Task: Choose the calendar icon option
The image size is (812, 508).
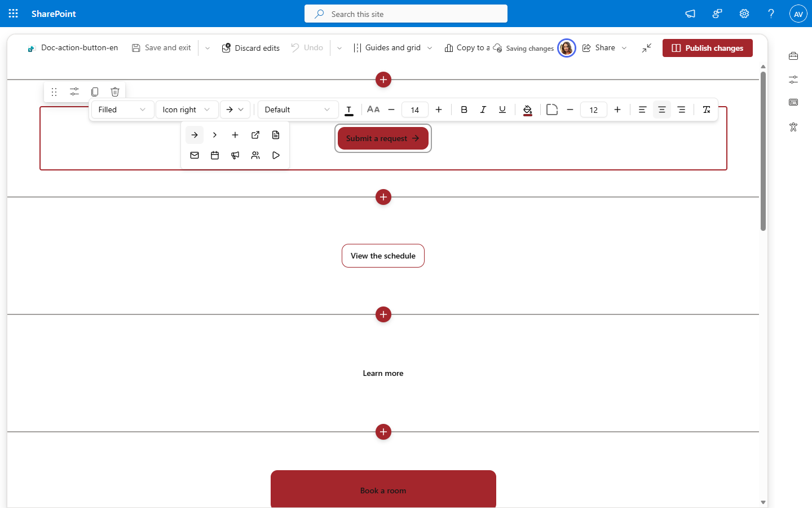Action: click(x=215, y=155)
